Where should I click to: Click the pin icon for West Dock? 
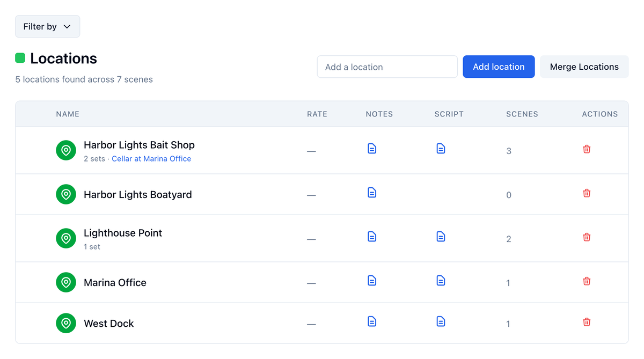[66, 323]
